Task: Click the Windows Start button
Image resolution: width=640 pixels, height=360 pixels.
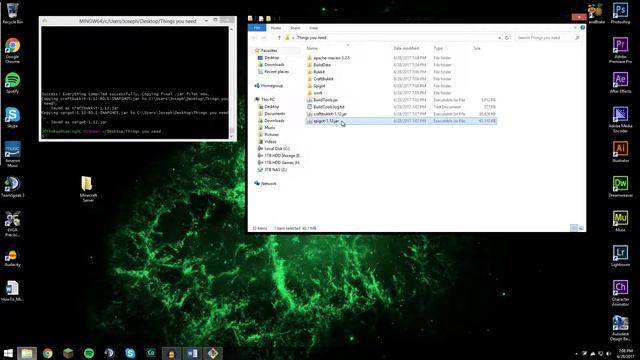Action: [x=8, y=353]
